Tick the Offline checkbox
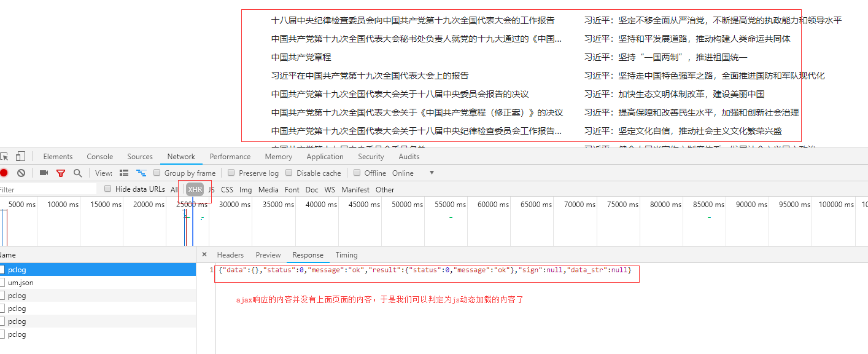This screenshot has width=868, height=354. (357, 173)
